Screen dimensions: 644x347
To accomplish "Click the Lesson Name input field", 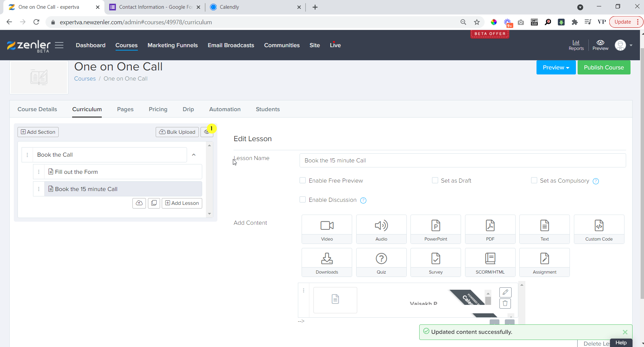I will 462,161.
